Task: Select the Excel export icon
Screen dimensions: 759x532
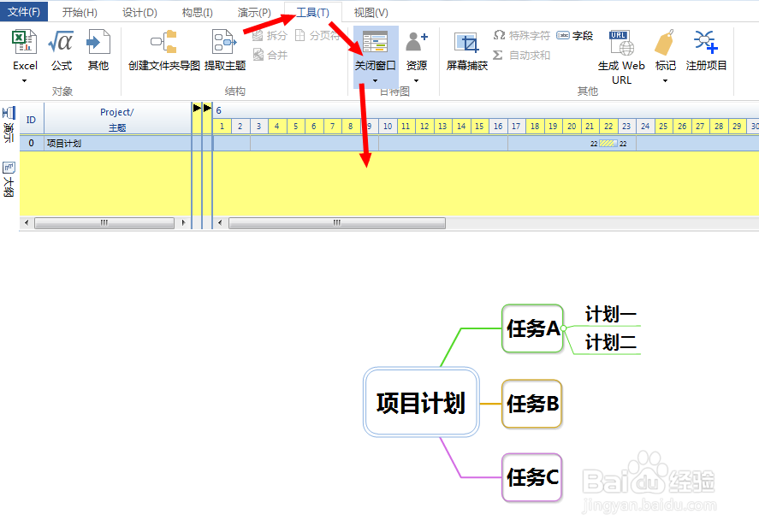Action: (24, 42)
